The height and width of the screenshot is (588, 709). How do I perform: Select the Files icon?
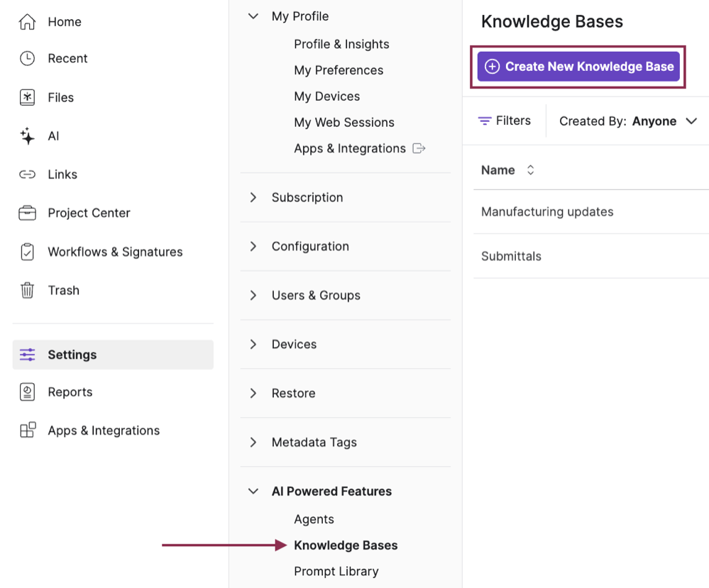[26, 97]
